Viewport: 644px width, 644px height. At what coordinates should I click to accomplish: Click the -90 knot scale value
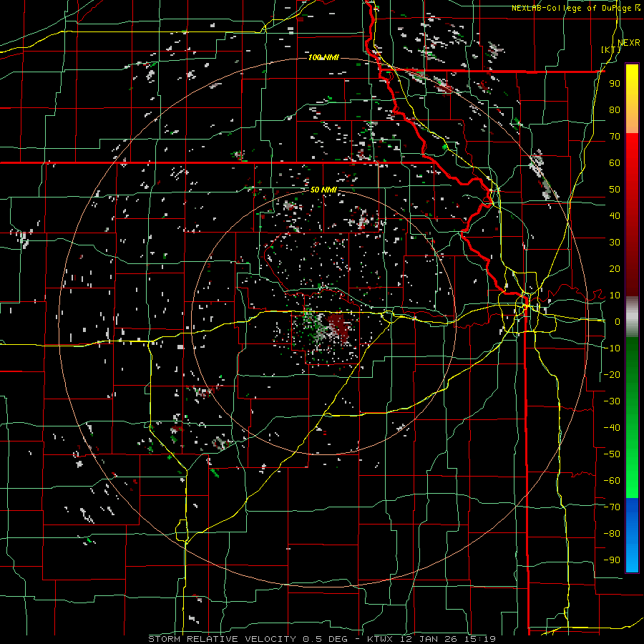tap(612, 560)
